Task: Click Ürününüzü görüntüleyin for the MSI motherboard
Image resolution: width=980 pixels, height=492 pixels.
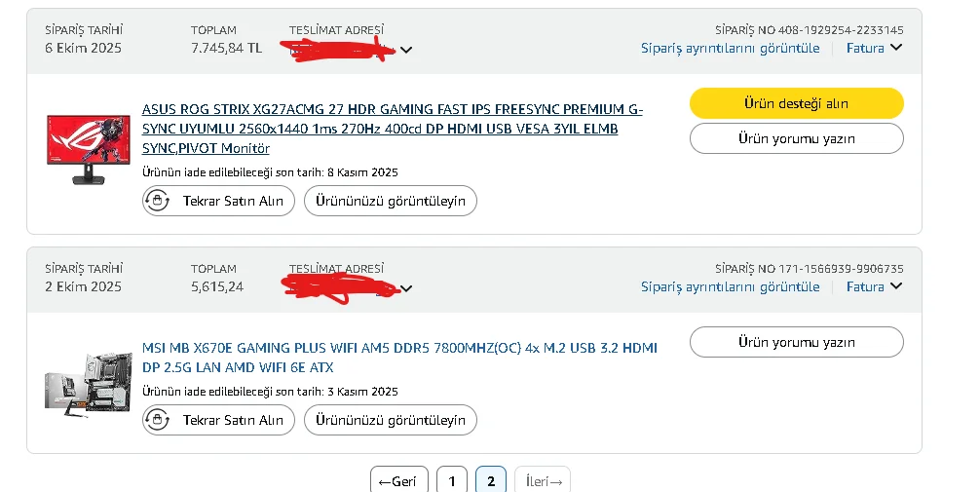Action: [x=390, y=421]
